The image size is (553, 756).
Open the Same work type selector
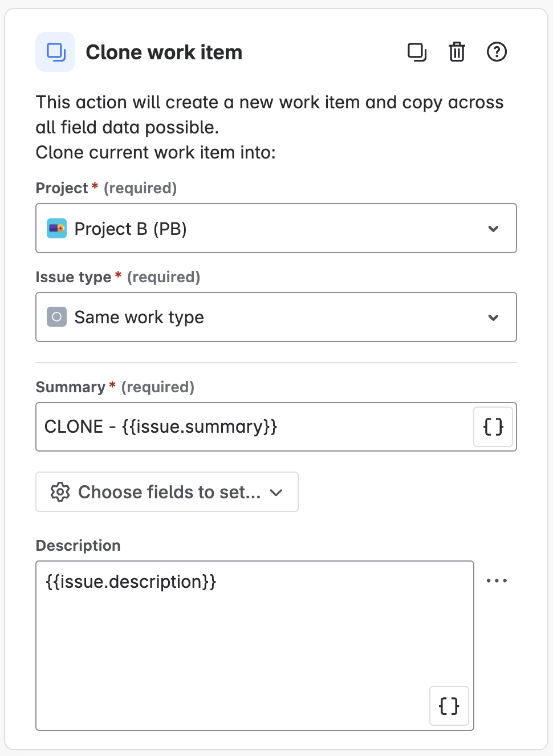[276, 317]
